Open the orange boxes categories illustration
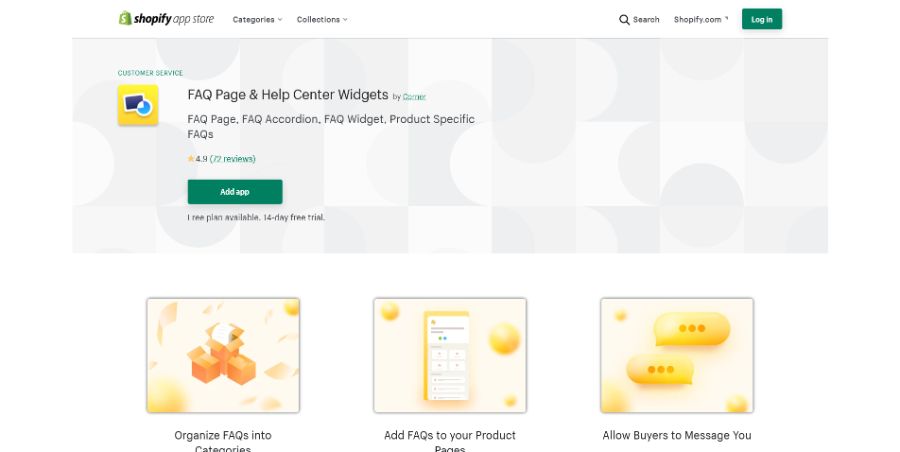Image resolution: width=900 pixels, height=452 pixels. pos(223,355)
